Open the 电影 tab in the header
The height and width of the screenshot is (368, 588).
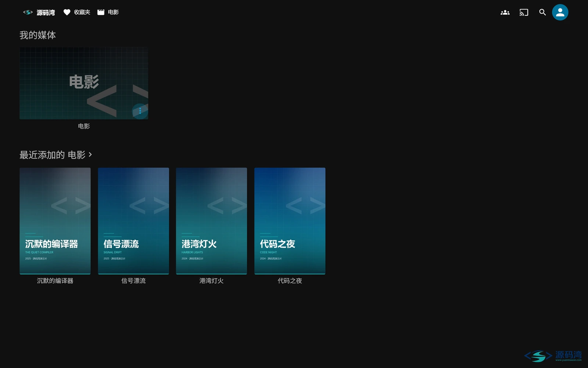point(108,12)
